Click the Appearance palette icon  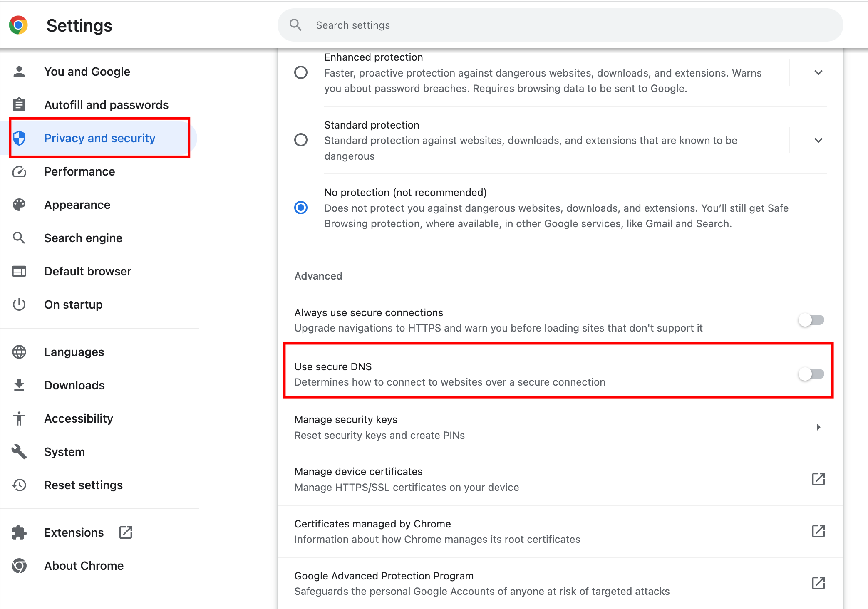coord(19,205)
